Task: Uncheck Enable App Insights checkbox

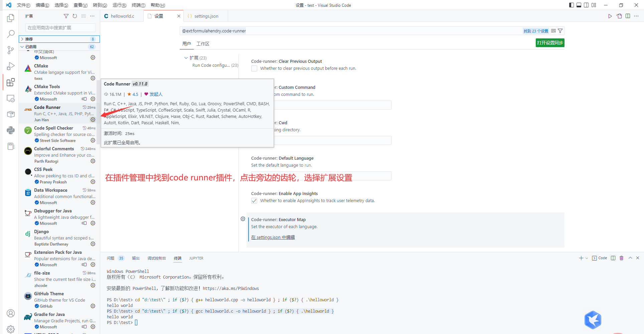Action: [254, 201]
